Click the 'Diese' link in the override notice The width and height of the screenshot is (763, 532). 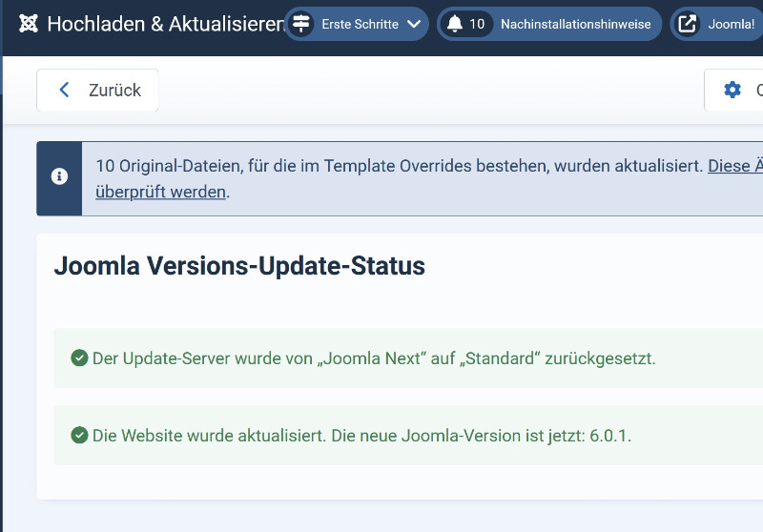[730, 166]
